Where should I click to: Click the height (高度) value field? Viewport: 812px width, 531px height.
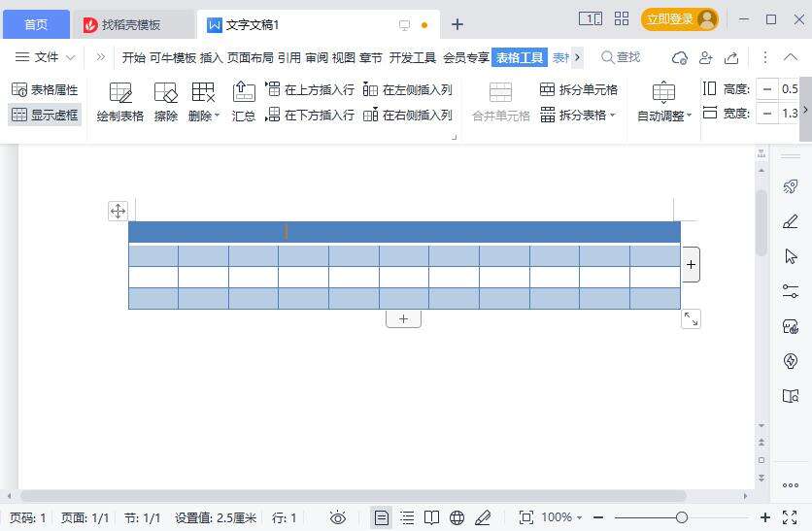click(790, 89)
